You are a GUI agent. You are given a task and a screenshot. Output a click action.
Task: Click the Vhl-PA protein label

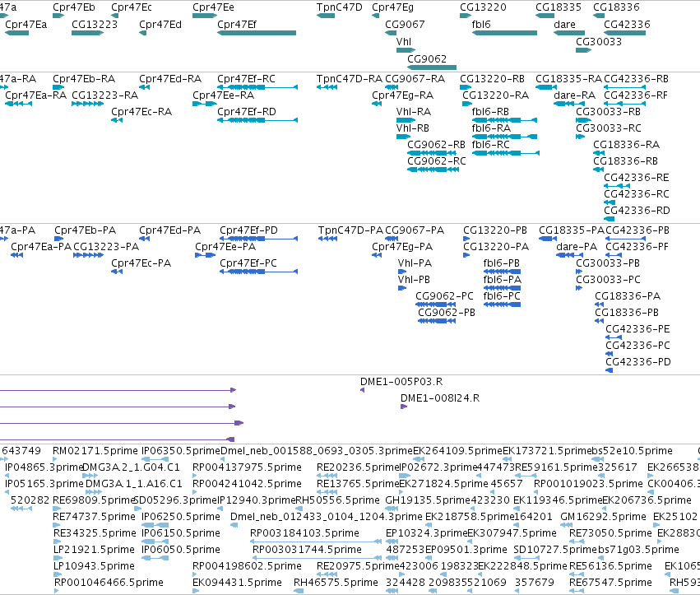[x=415, y=263]
